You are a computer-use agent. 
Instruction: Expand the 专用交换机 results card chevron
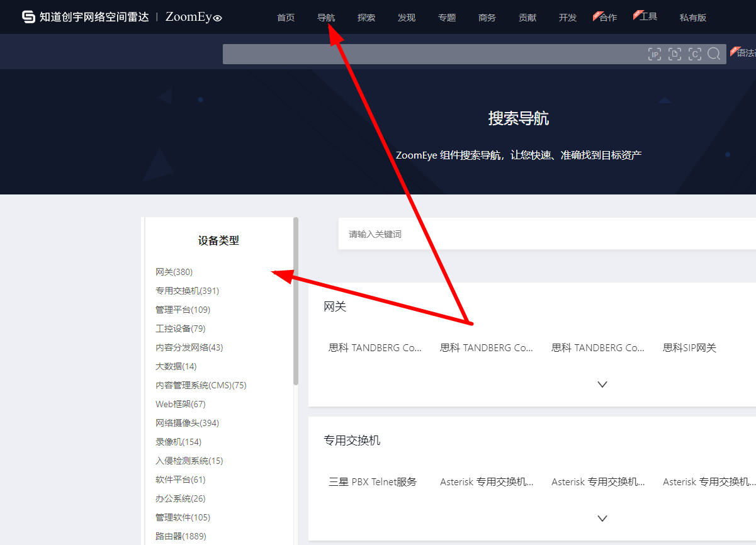(602, 518)
